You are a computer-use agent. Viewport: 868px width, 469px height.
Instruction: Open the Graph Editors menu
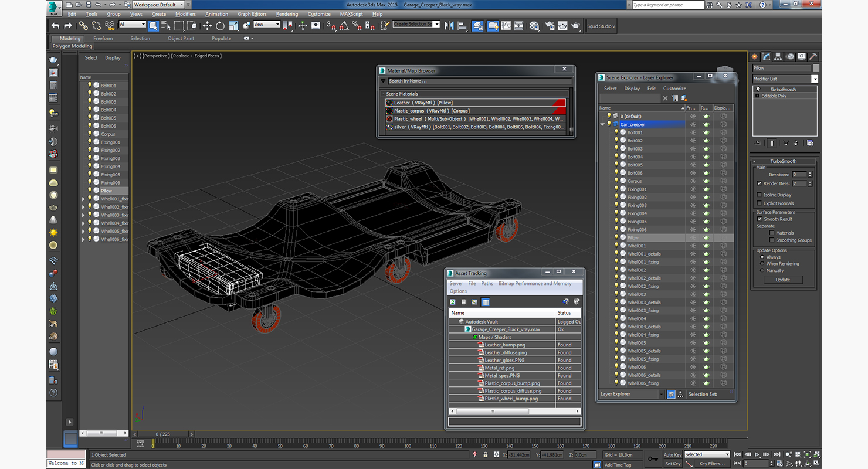(252, 14)
